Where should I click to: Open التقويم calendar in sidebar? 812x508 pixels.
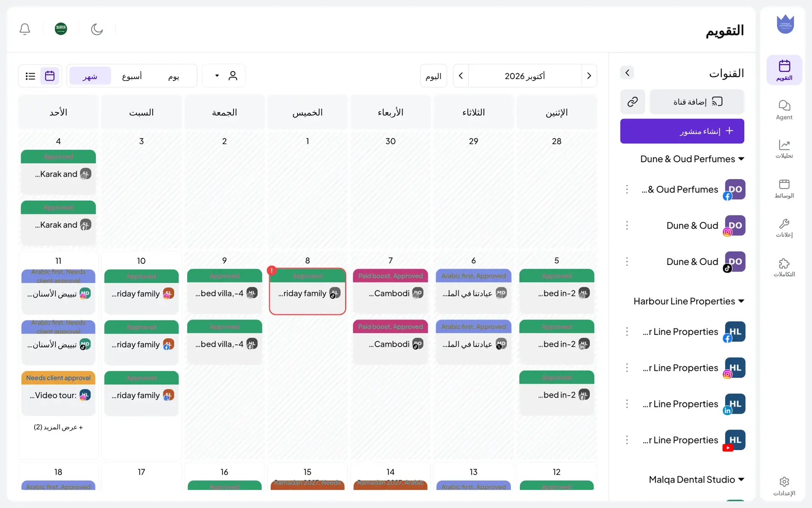[x=785, y=70]
